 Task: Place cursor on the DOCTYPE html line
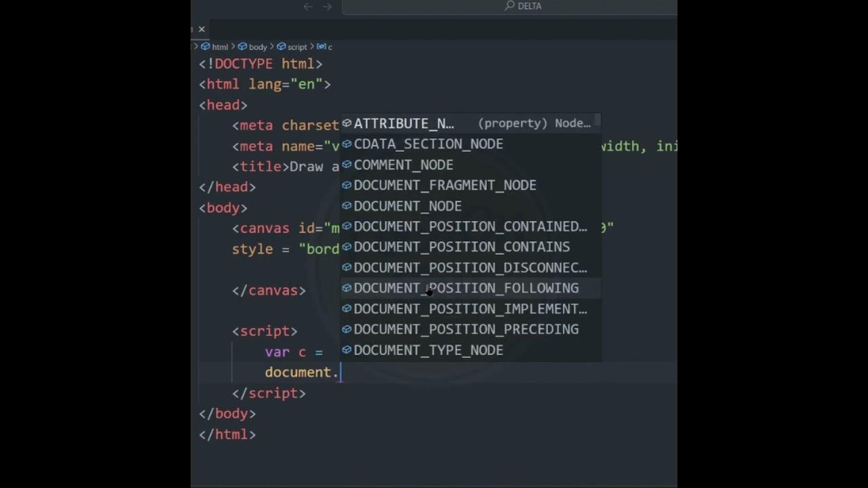pos(260,64)
